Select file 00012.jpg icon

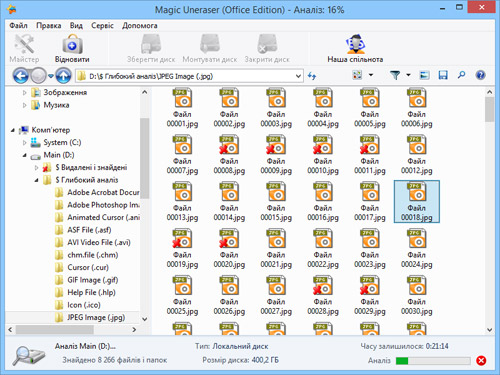coord(417,145)
